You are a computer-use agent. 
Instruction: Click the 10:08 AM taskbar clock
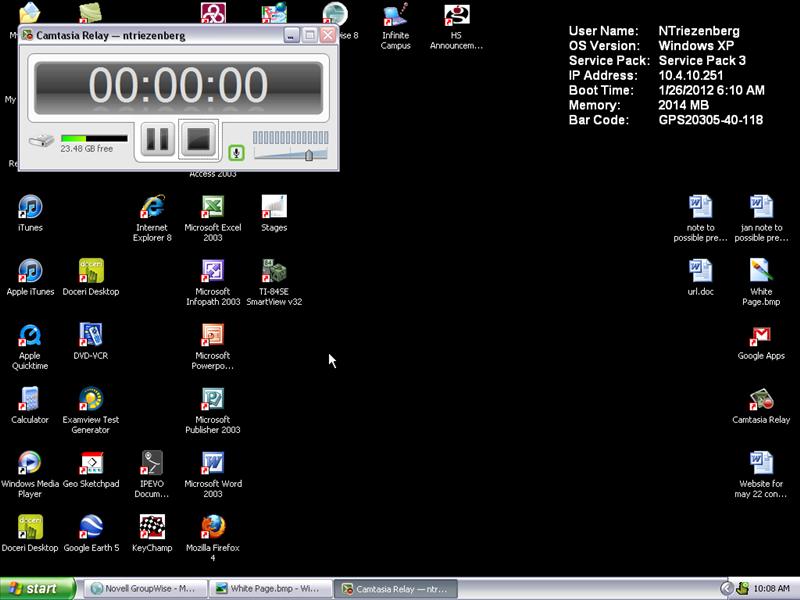771,589
